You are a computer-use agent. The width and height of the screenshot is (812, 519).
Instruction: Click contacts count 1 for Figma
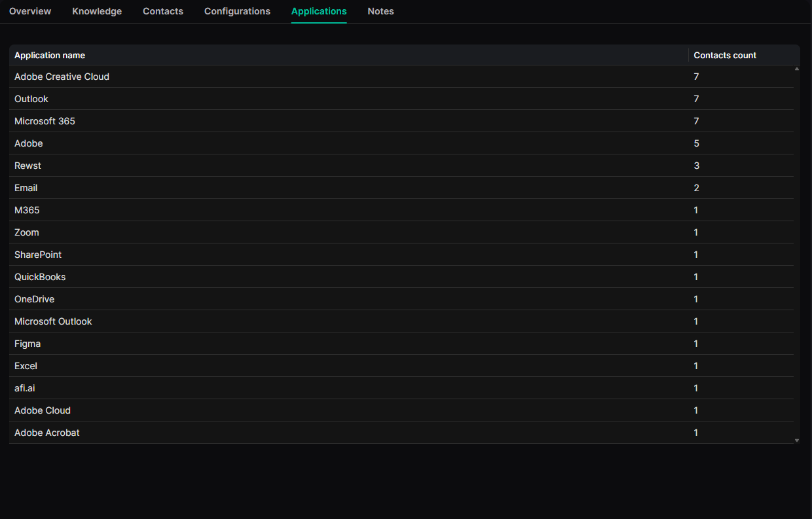point(695,344)
